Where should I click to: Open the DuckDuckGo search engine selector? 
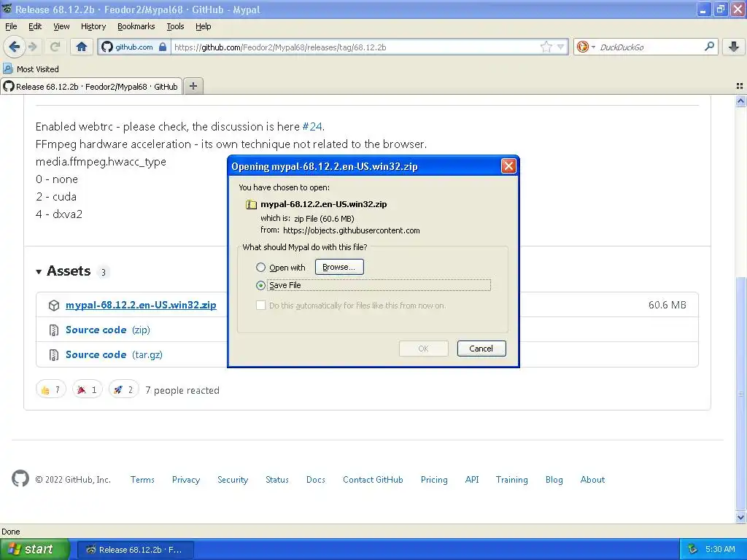(586, 47)
